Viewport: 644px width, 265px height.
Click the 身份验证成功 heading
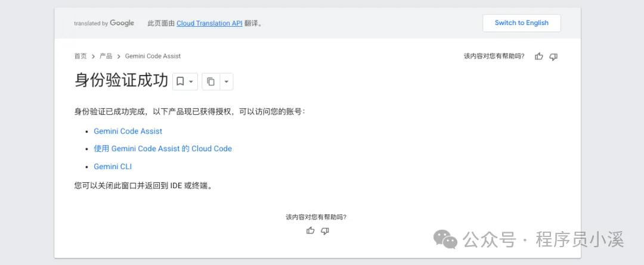(x=121, y=81)
